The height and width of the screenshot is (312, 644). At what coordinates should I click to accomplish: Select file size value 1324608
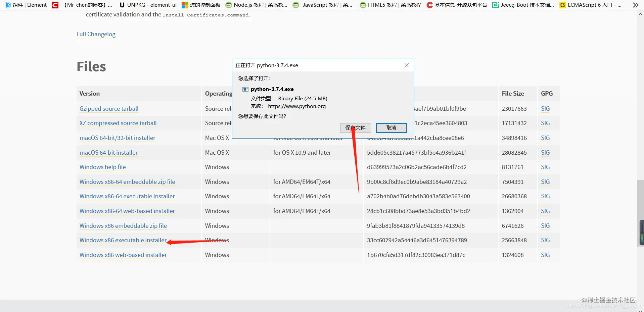tap(513, 255)
